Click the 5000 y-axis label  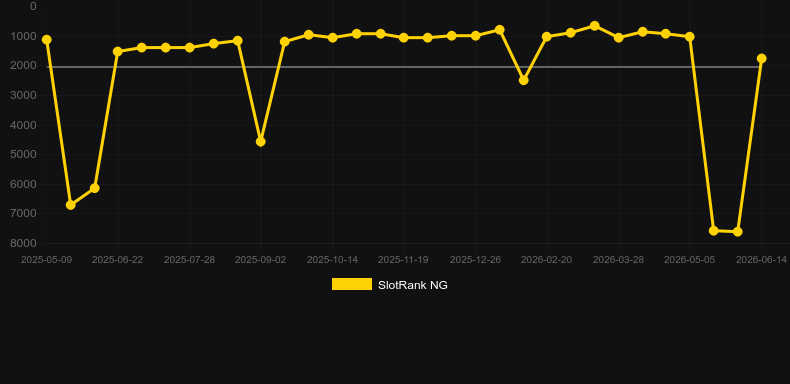click(24, 154)
